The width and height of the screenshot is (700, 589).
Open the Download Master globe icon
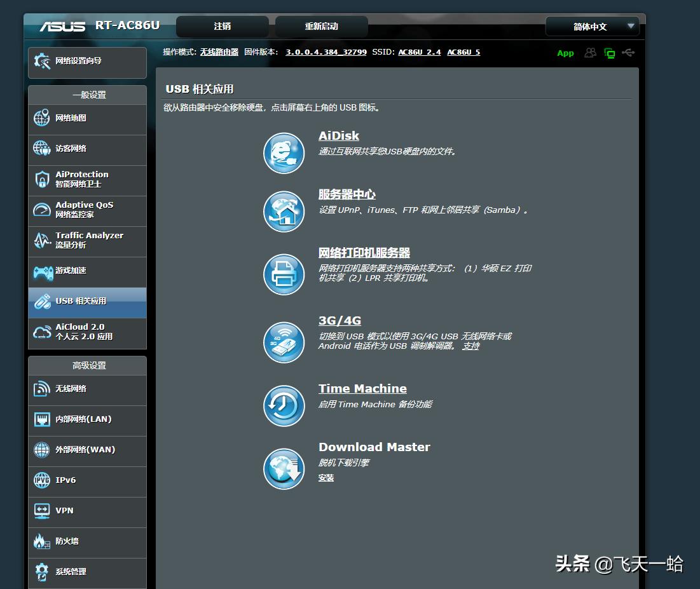tap(284, 469)
